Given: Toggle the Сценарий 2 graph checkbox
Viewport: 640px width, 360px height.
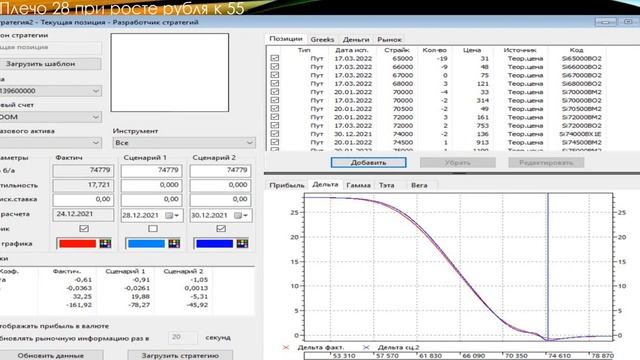Looking at the screenshot, I should [221, 229].
